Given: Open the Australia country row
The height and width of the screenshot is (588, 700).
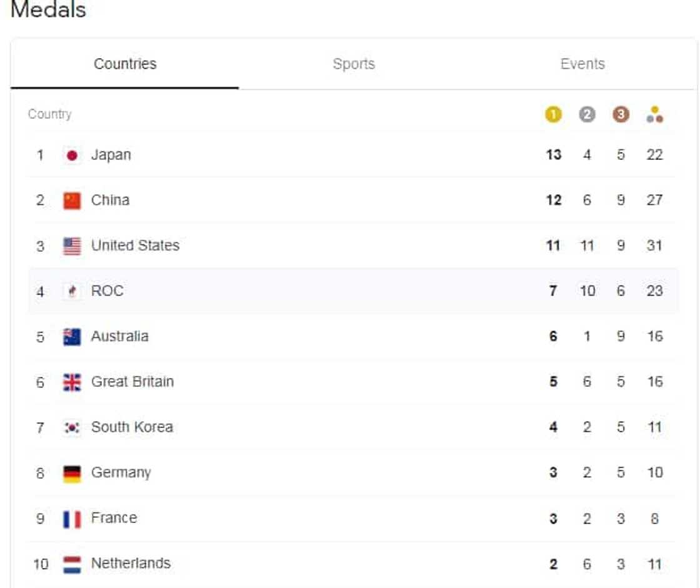Looking at the screenshot, I should click(119, 337).
